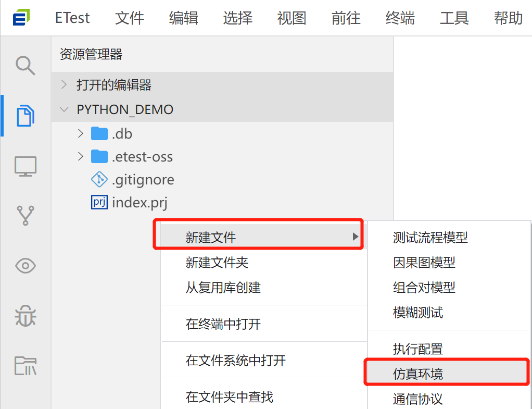Image resolution: width=532 pixels, height=409 pixels.
Task: Open the 工具 menu
Action: 453,18
